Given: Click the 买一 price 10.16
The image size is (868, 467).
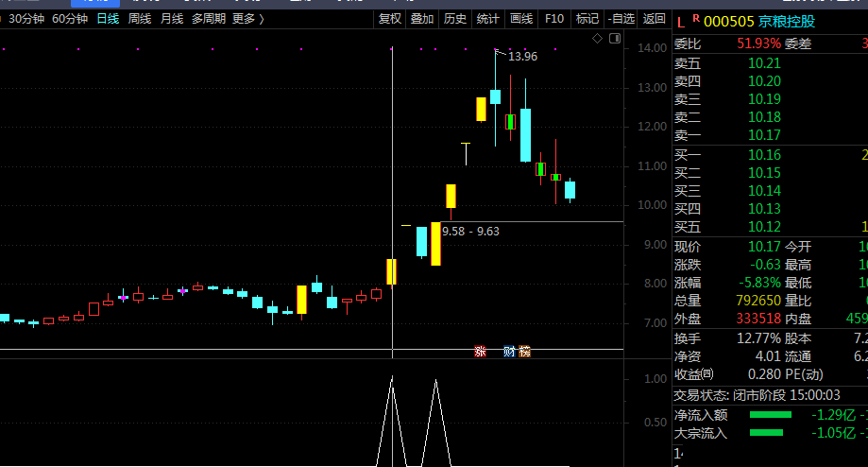Looking at the screenshot, I should (x=764, y=155).
